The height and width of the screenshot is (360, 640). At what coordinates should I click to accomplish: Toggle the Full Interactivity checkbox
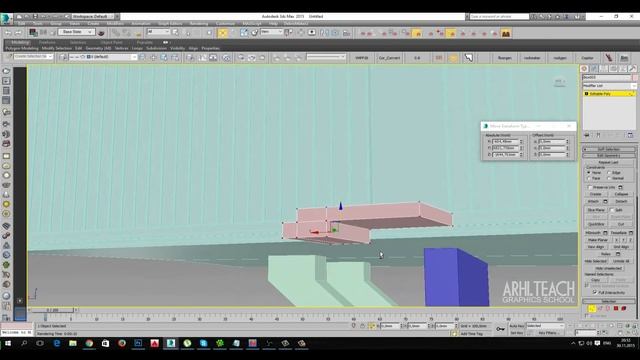[x=595, y=292]
